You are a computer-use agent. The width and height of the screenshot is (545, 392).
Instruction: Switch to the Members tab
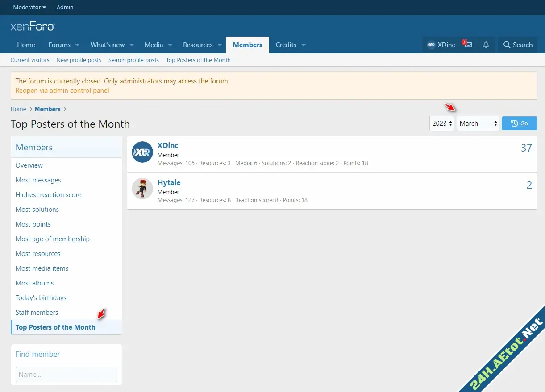[247, 45]
